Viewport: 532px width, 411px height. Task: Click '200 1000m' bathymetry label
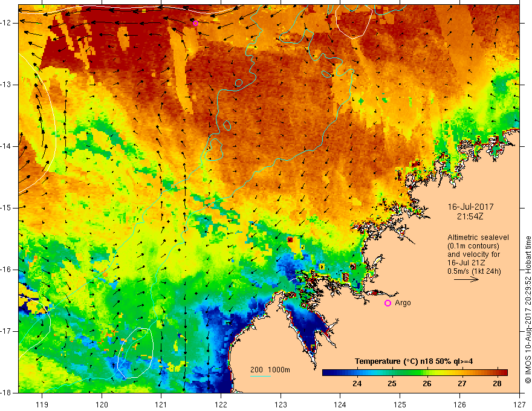270,370
